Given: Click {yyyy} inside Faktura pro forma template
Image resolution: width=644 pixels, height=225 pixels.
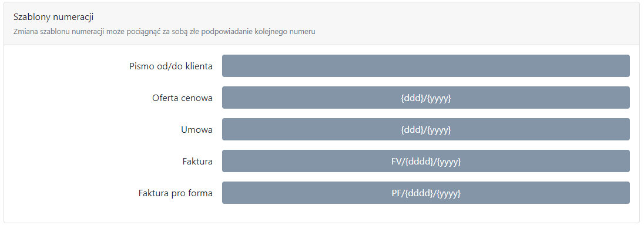Looking at the screenshot, I should (x=448, y=193).
